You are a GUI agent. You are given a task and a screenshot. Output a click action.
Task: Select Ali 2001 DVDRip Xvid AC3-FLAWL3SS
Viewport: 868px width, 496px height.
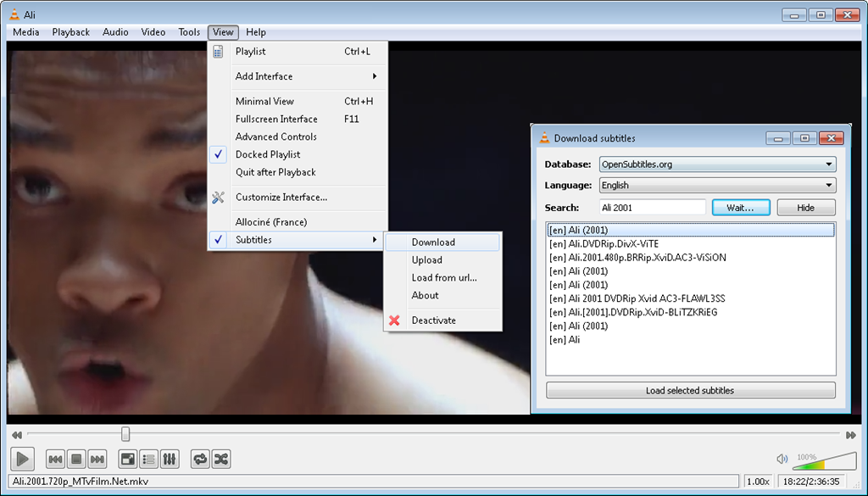tap(690, 298)
